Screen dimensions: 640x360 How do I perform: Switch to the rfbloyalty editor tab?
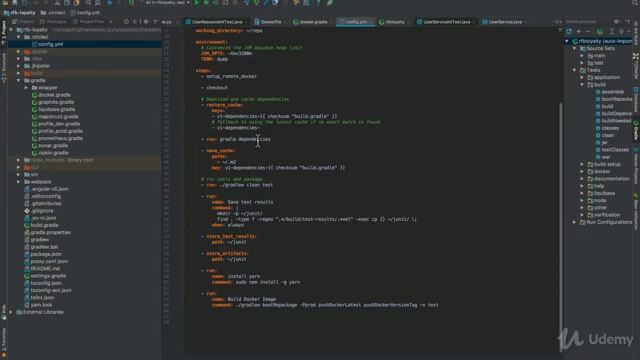[394, 22]
